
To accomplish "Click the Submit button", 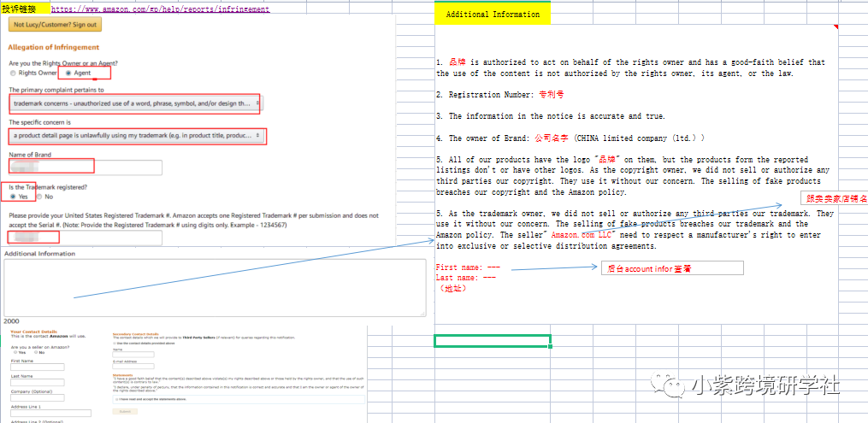I will click(125, 411).
